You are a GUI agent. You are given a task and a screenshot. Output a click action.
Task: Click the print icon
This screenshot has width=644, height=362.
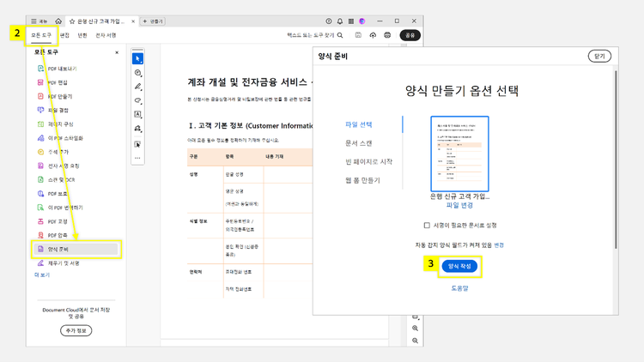tap(387, 35)
